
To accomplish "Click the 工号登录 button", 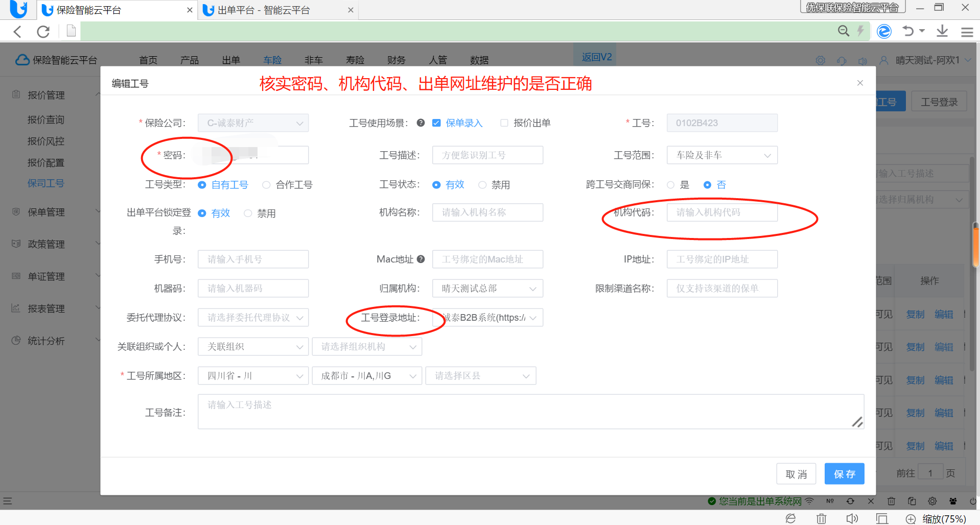I will coord(939,102).
